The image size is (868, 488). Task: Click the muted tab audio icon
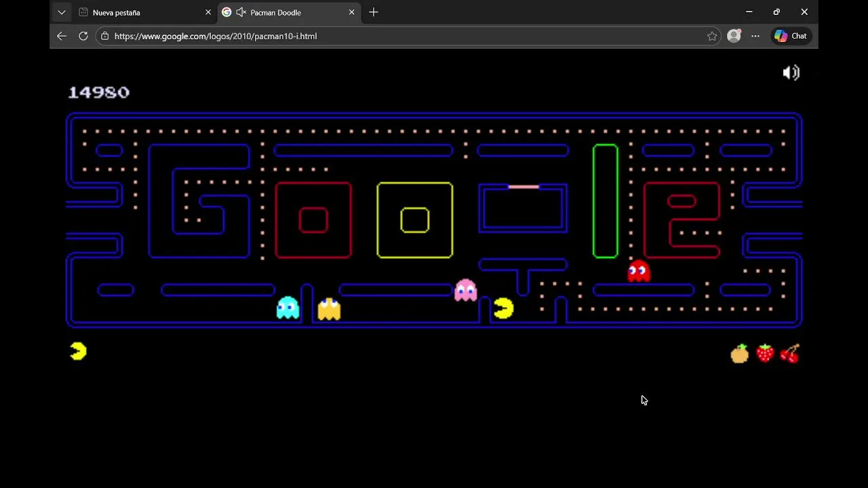coord(241,12)
